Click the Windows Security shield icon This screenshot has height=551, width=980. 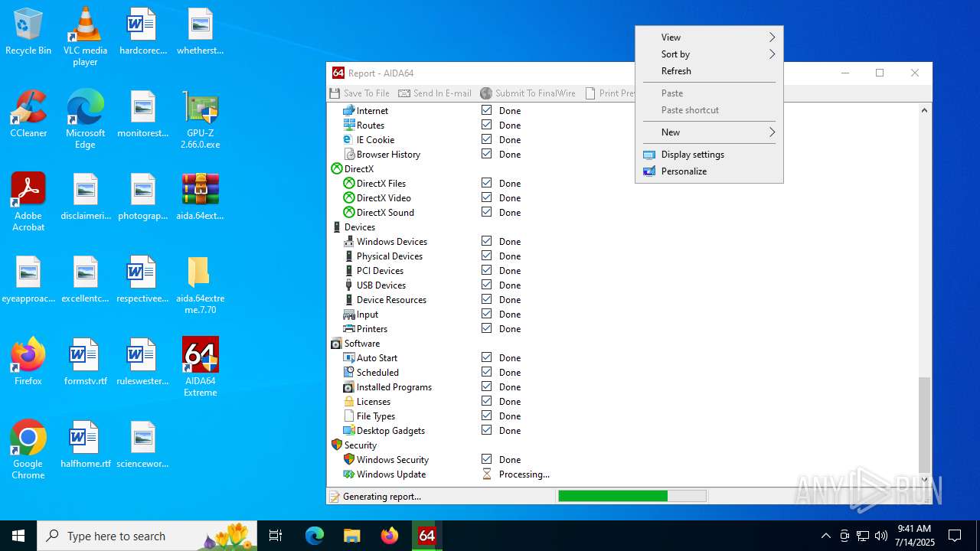pyautogui.click(x=349, y=460)
